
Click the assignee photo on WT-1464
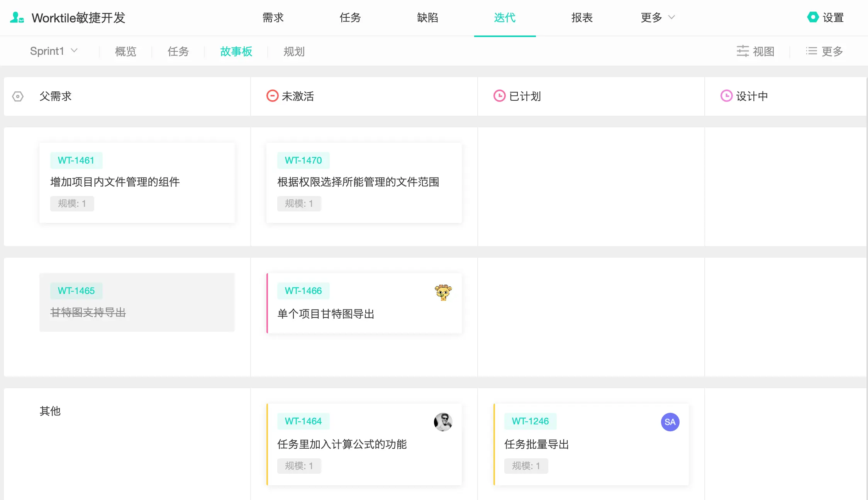click(x=443, y=422)
